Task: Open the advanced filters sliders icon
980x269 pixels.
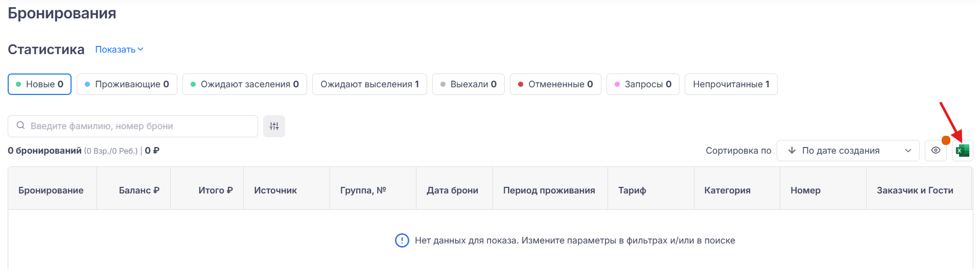Action: [274, 126]
